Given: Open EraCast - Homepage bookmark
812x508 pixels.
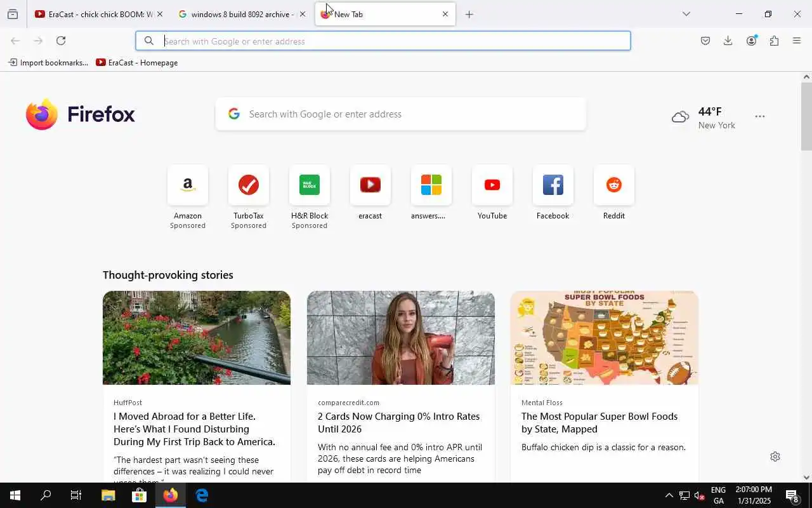Looking at the screenshot, I should point(137,62).
